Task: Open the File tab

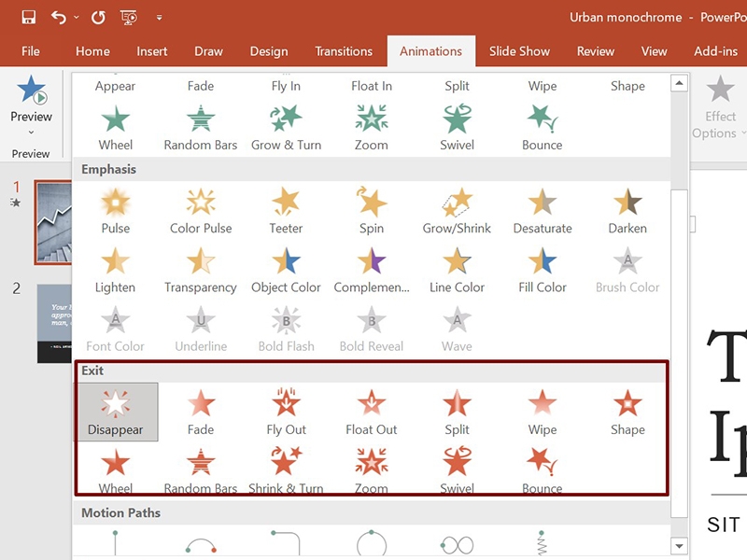Action: point(31,51)
